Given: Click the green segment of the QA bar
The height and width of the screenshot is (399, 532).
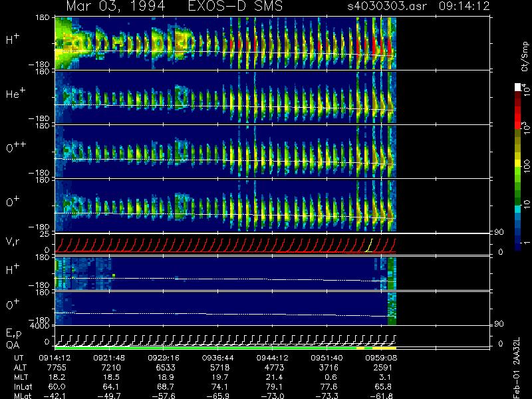Looking at the screenshot, I should click(205, 348).
